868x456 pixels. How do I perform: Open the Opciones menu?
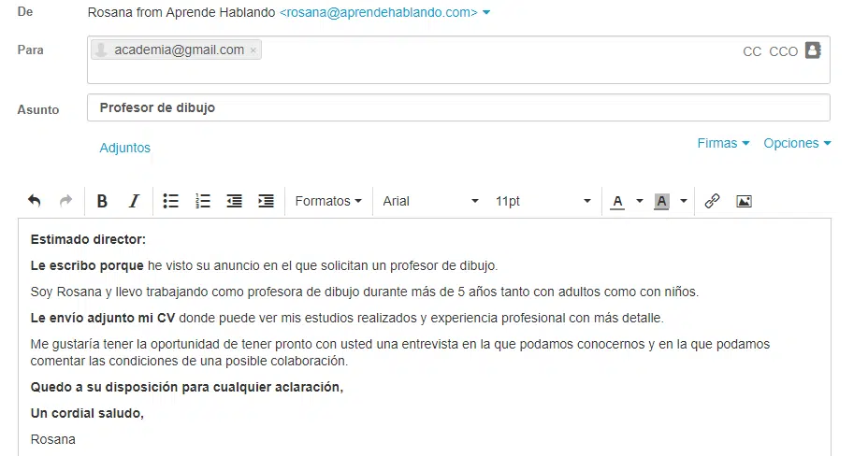click(797, 143)
